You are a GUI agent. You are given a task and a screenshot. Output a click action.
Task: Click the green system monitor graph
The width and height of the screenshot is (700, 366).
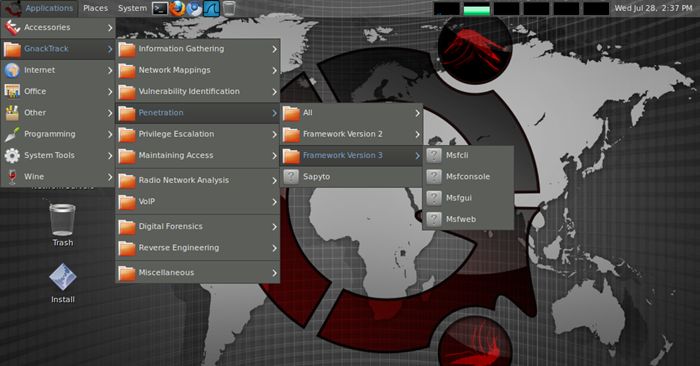click(x=476, y=8)
